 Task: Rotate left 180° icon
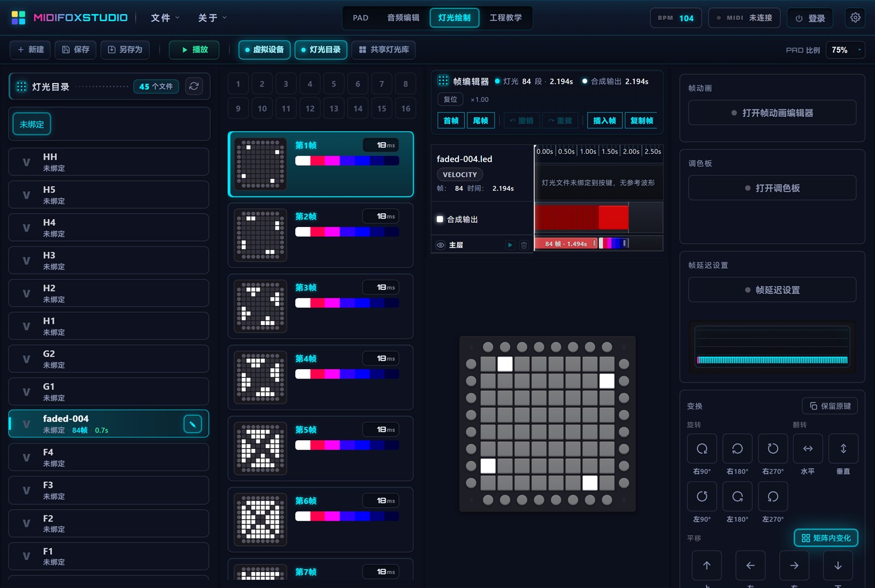[737, 496]
